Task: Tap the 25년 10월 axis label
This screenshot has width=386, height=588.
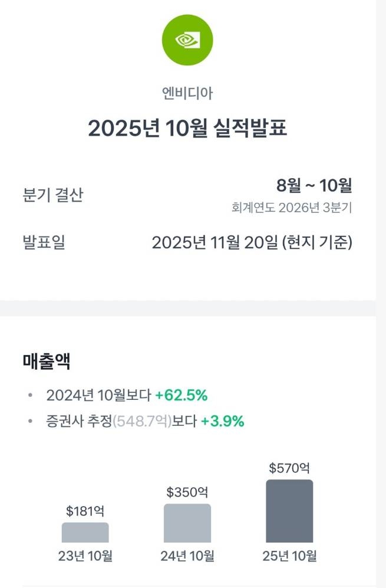Action: click(289, 556)
